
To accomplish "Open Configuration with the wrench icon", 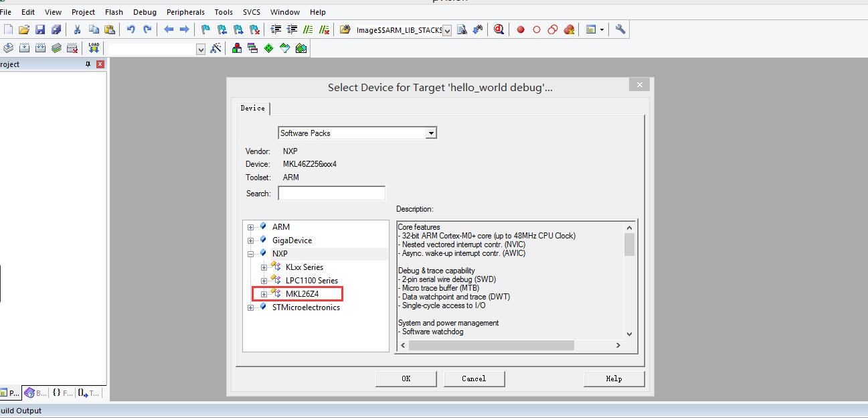I will 620,29.
